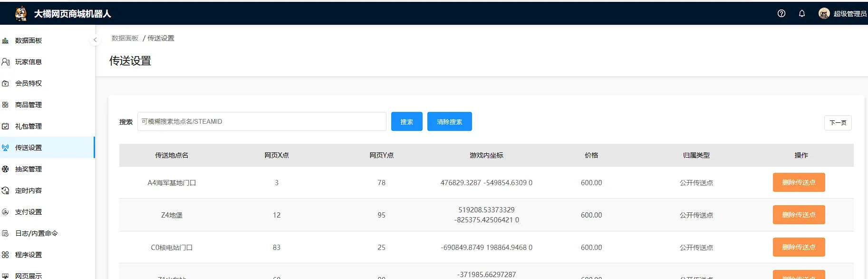This screenshot has width=868, height=279.
Task: Click the 抽奖管理 wheel icon in sidebar
Action: (5, 169)
